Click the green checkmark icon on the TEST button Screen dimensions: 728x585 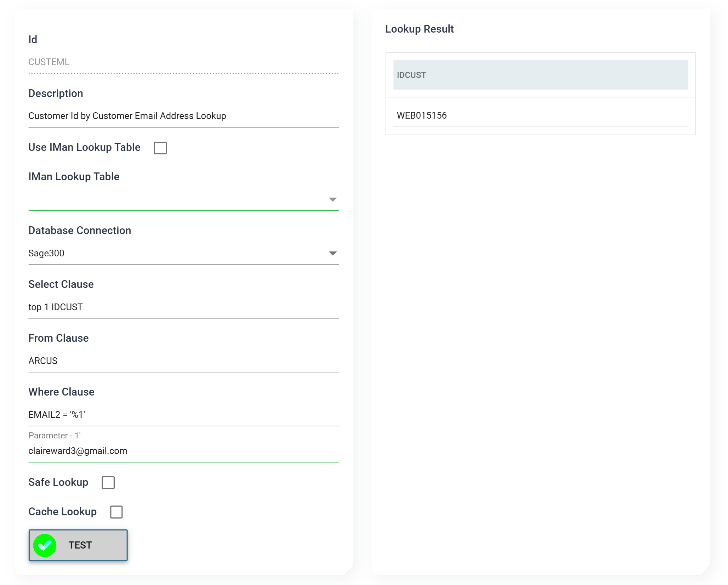point(45,545)
